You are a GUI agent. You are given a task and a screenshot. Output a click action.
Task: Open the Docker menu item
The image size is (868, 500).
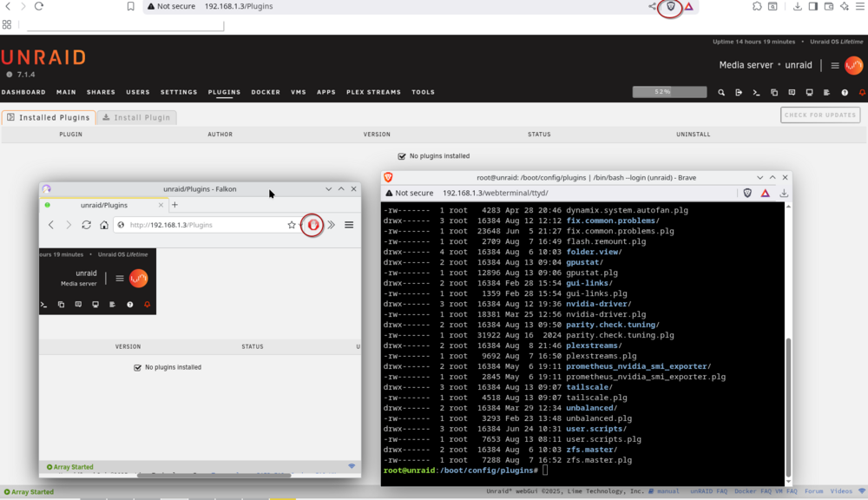[x=266, y=93]
